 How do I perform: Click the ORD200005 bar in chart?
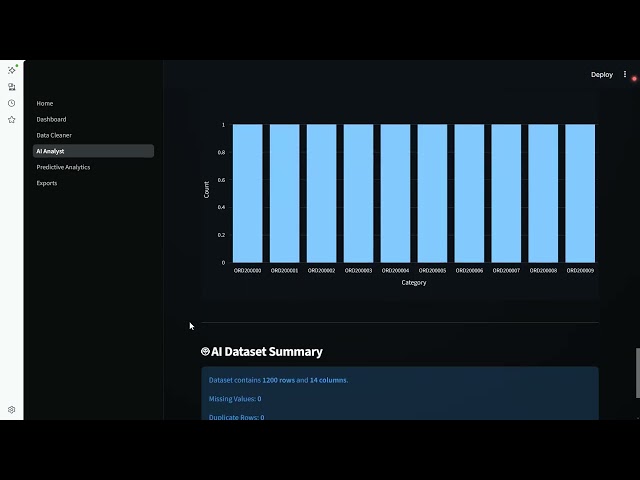[x=432, y=193]
